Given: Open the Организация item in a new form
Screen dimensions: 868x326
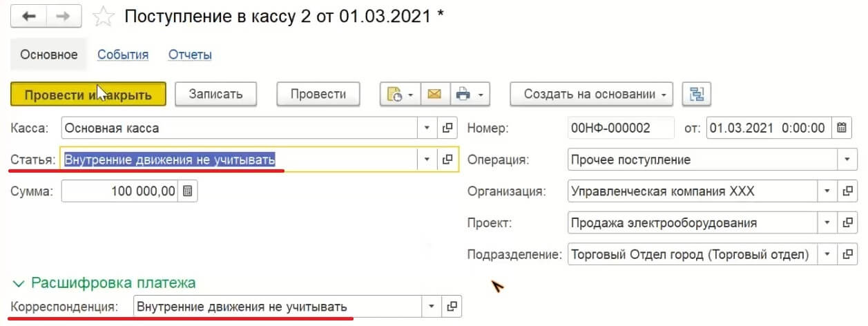Looking at the screenshot, I should (847, 191).
